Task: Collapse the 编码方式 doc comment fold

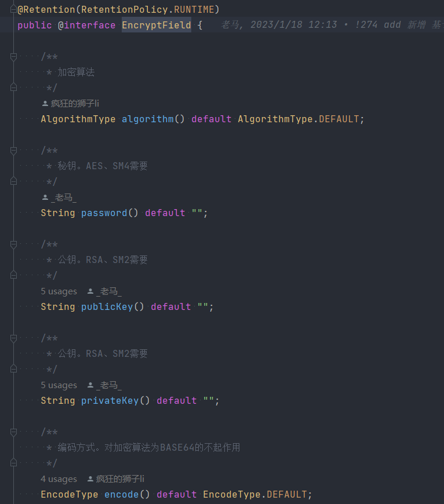Action: [13, 432]
